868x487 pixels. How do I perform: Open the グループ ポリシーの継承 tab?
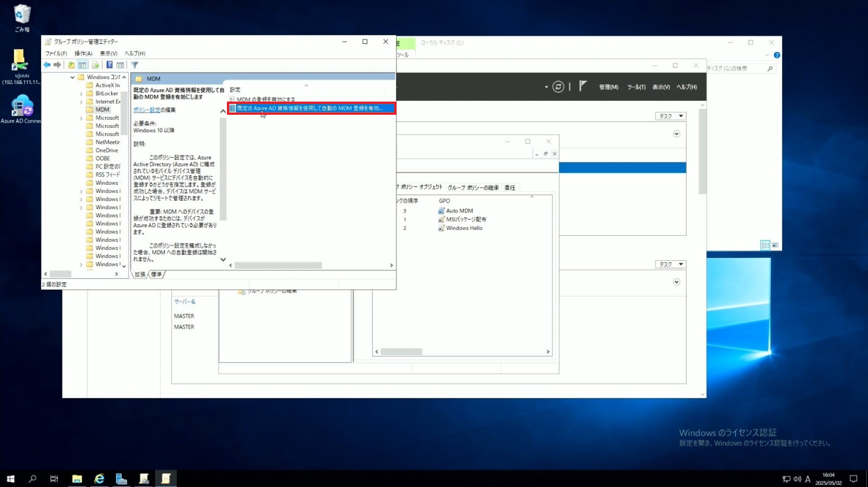click(473, 187)
